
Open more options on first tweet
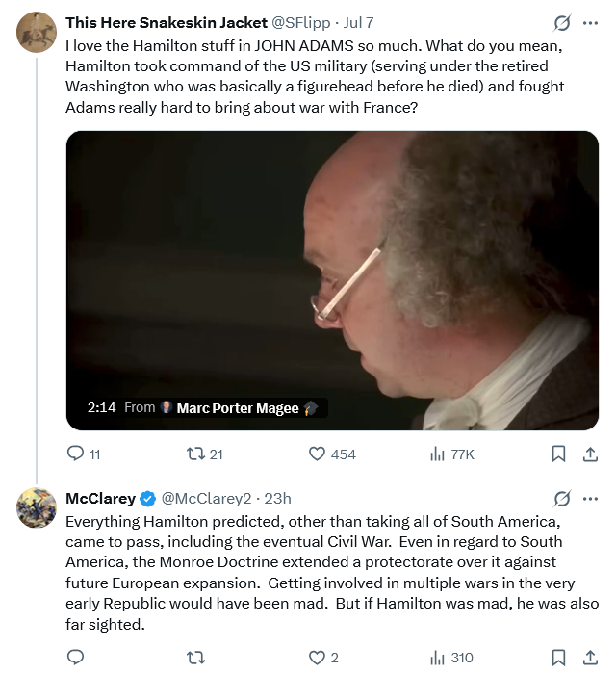pyautogui.click(x=590, y=23)
